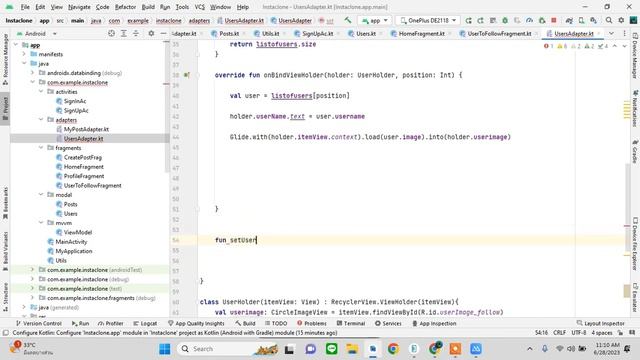This screenshot has width=640, height=360.
Task: Click the CRLF line separator in status bar
Action: click(559, 333)
